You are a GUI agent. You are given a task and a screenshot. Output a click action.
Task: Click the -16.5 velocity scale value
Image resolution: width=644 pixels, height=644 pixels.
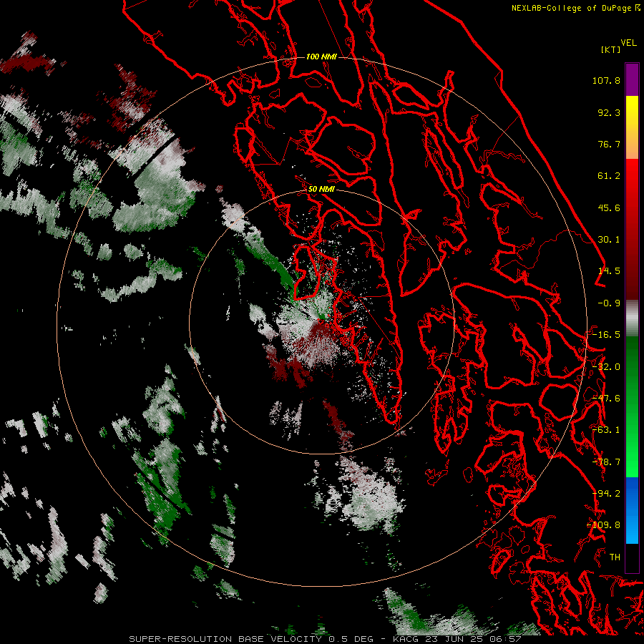tap(606, 335)
